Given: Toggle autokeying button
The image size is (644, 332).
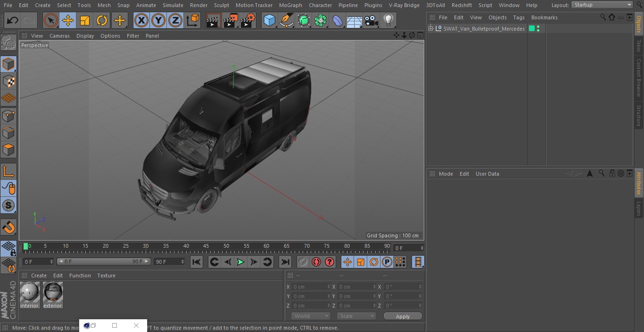Looking at the screenshot, I should [x=316, y=262].
